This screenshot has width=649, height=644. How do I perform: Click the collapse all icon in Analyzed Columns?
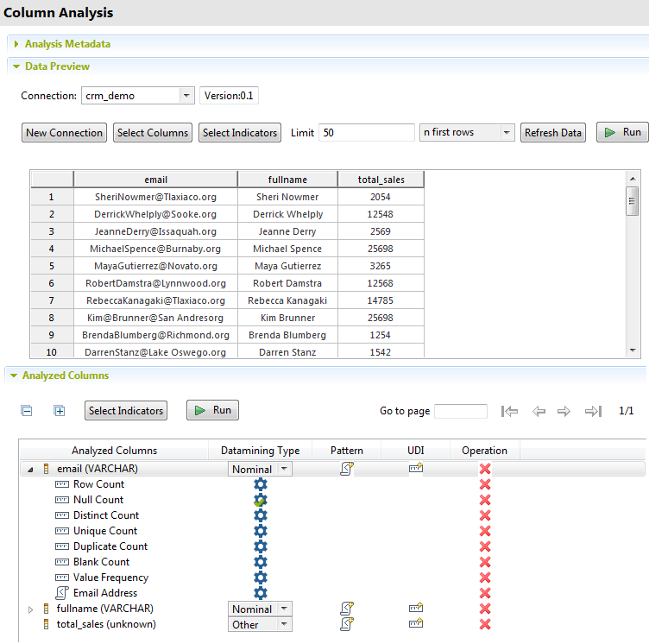27,411
